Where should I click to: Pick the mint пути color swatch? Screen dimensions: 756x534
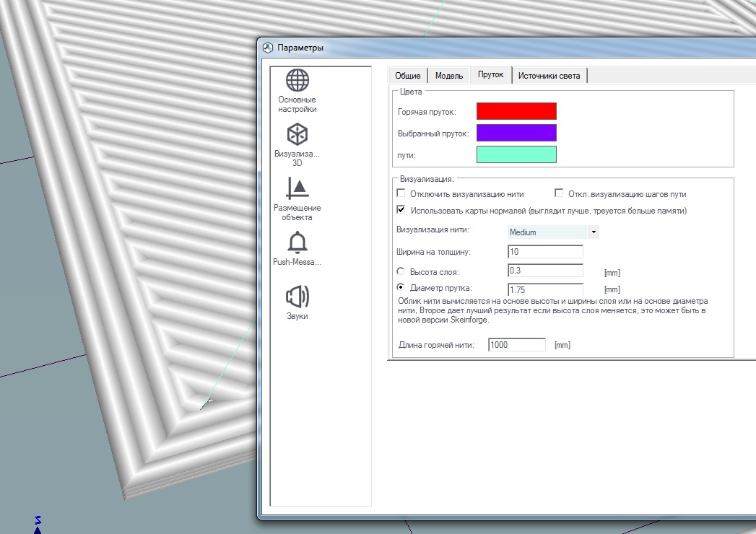(x=516, y=154)
